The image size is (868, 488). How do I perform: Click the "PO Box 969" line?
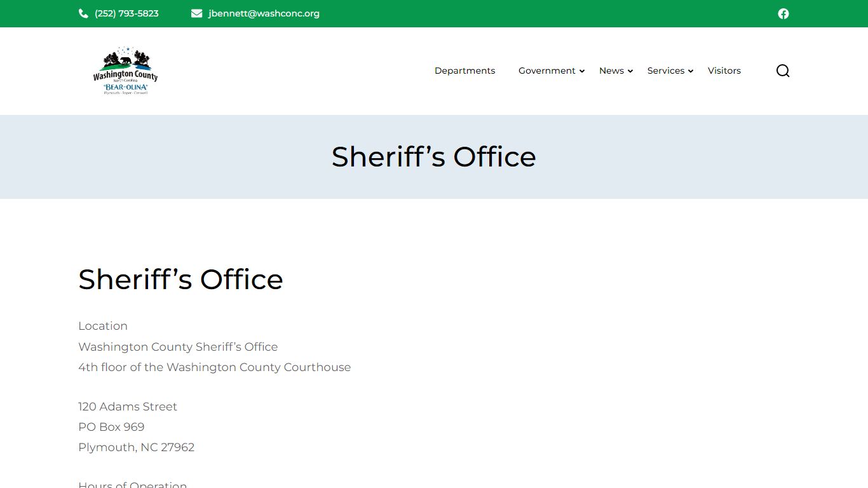(x=111, y=427)
